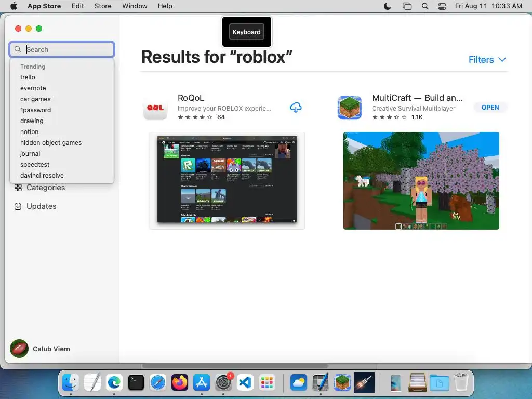Open TextEdit from the dock
Image resolution: width=532 pixels, height=399 pixels.
(x=92, y=383)
